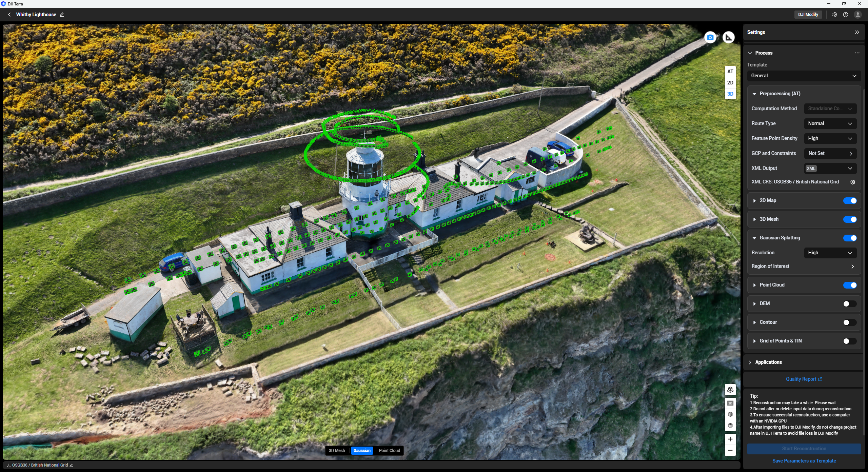Screen dimensions: 868x472
Task: Click the 3D orbit rotate view icon
Action: point(730,390)
